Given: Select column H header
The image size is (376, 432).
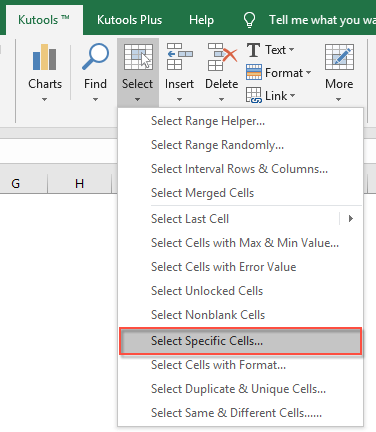Looking at the screenshot, I should click(79, 183).
